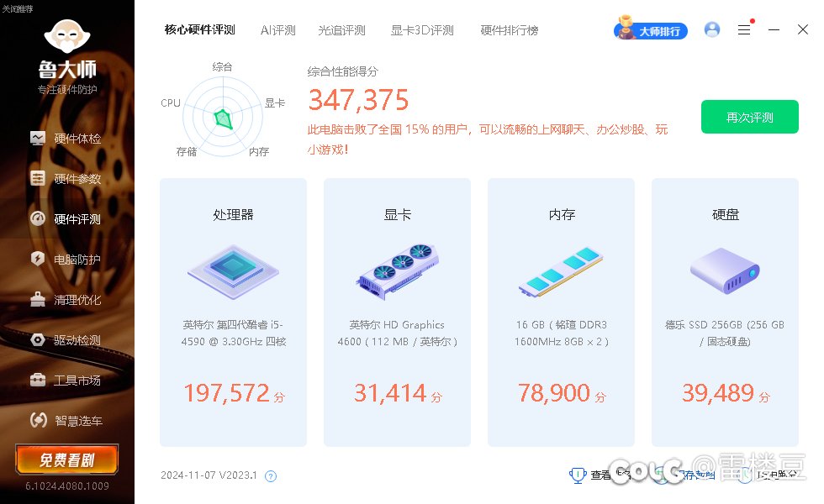Screen dimensions: 824x504
Task: Open the 工具市场 toolbox icon in sidebar
Action: pyautogui.click(x=38, y=380)
